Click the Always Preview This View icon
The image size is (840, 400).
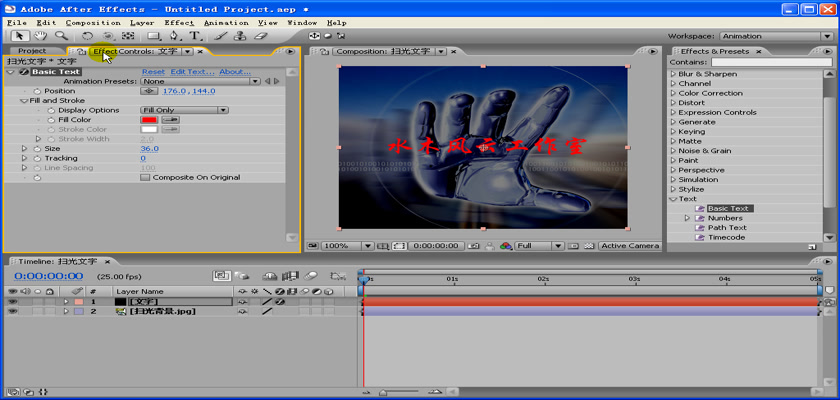tap(312, 246)
